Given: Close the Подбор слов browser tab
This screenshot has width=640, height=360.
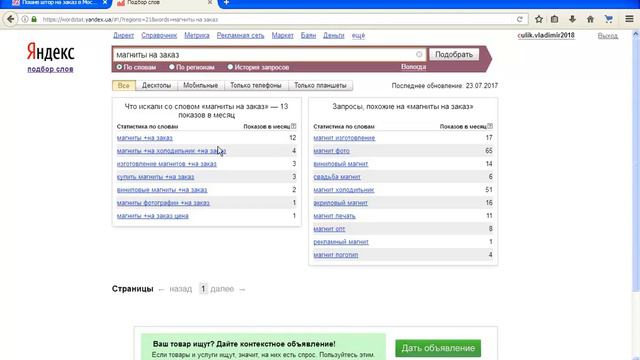Looking at the screenshot, I should 210,2.
